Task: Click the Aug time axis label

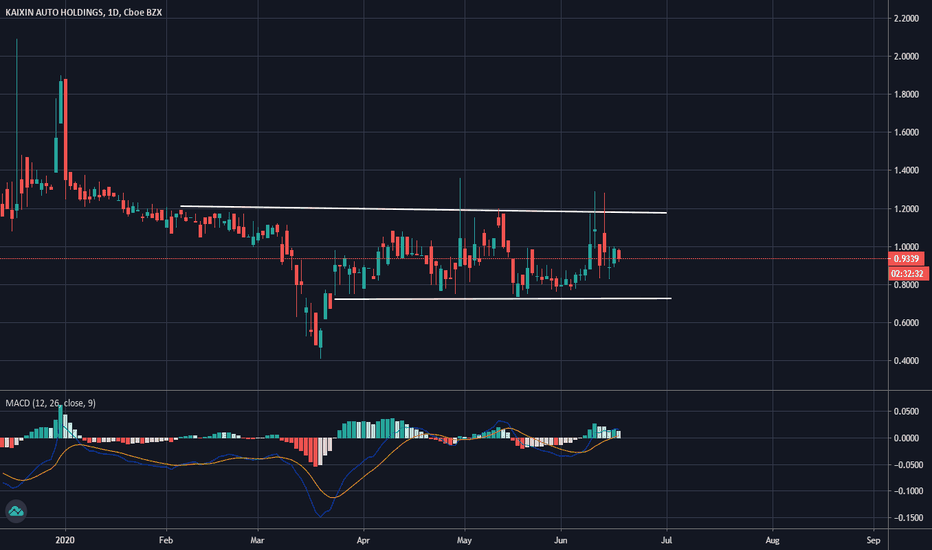Action: tap(772, 540)
